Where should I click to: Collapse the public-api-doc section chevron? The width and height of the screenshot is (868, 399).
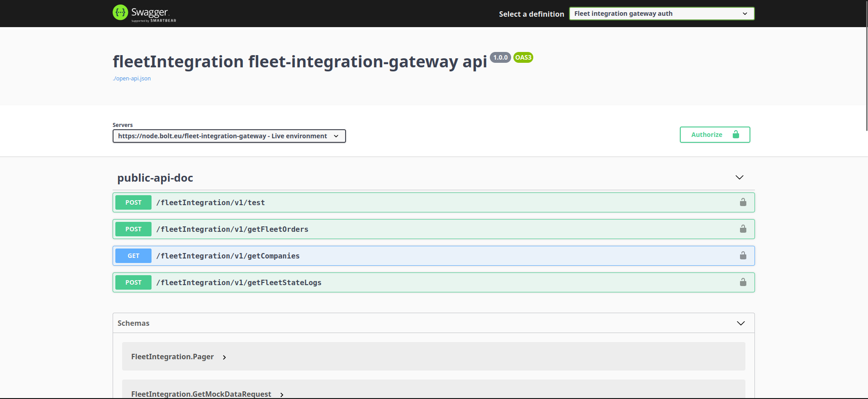[739, 178]
